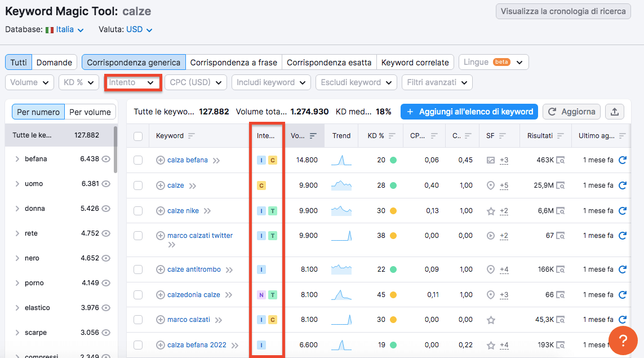
Task: View SERP snapshot for marco calzati 45,3K
Action: (560, 319)
